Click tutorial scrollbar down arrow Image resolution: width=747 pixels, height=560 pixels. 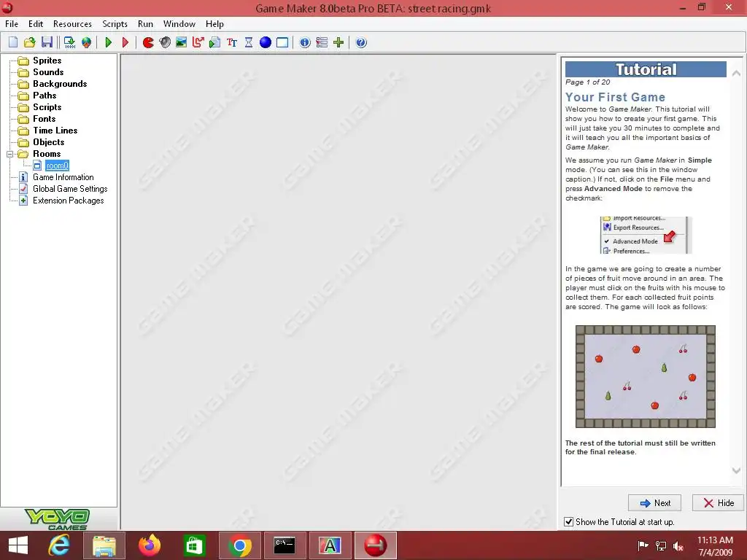click(736, 470)
